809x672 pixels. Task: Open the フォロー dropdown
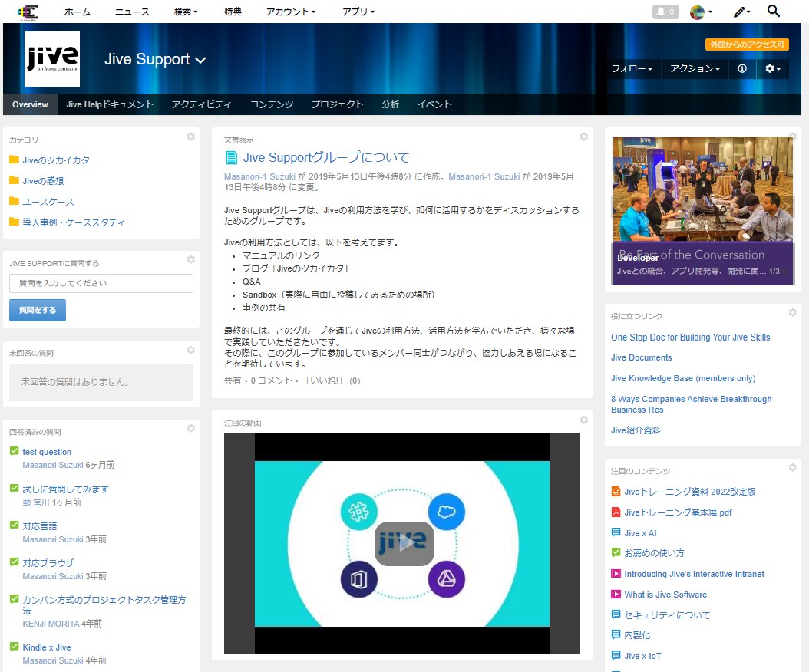pyautogui.click(x=632, y=68)
